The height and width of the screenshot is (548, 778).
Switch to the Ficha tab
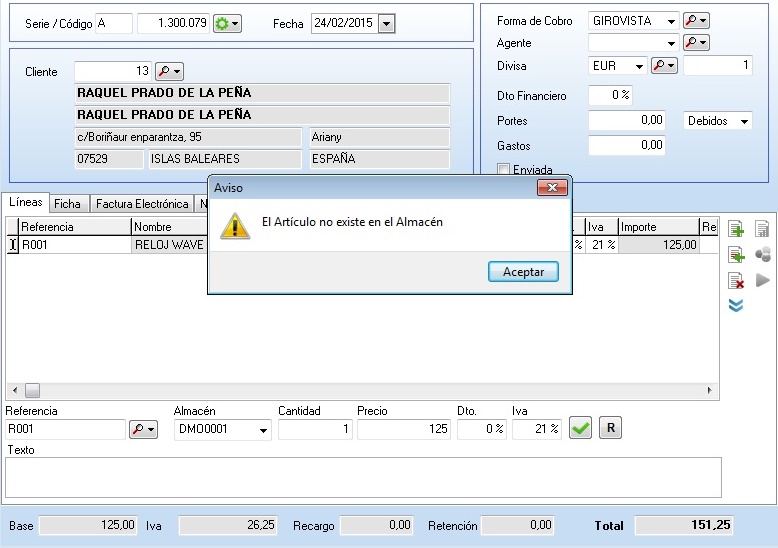[68, 204]
